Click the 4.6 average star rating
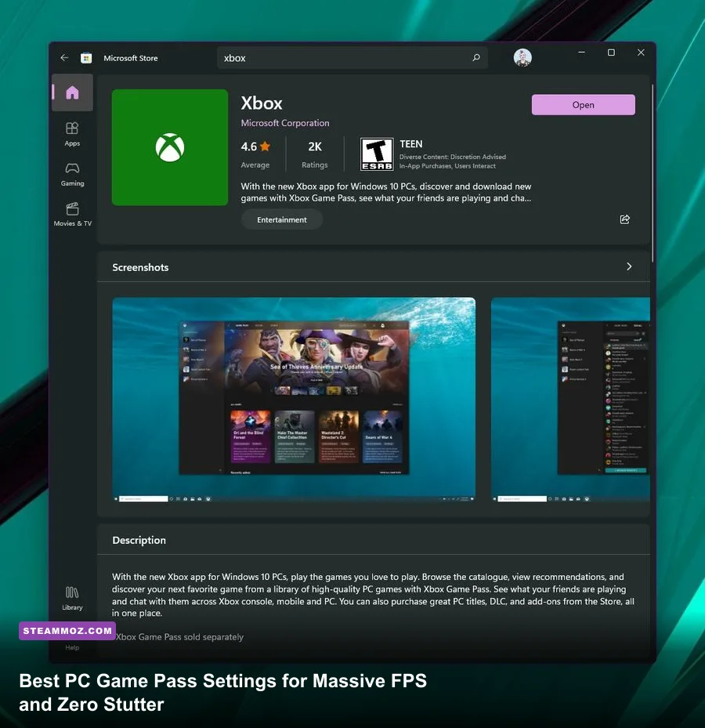The image size is (705, 728). (255, 154)
